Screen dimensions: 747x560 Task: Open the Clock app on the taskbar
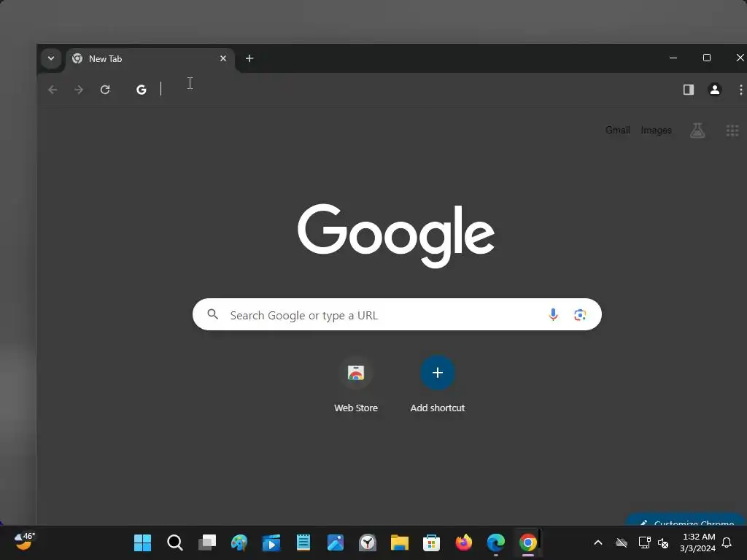point(368,542)
